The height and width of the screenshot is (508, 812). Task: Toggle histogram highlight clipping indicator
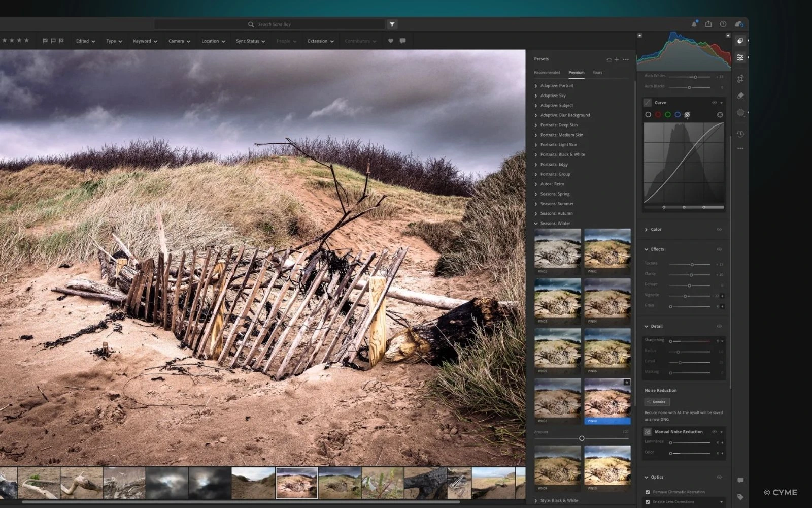pos(728,36)
